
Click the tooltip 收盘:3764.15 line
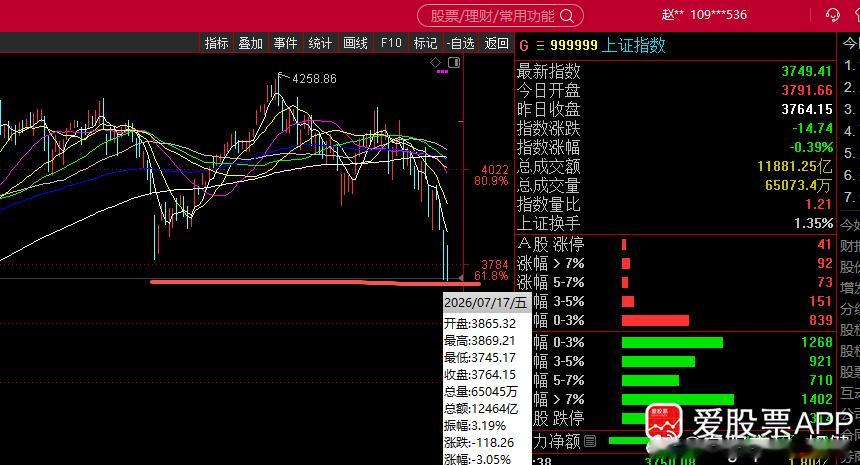tap(480, 375)
